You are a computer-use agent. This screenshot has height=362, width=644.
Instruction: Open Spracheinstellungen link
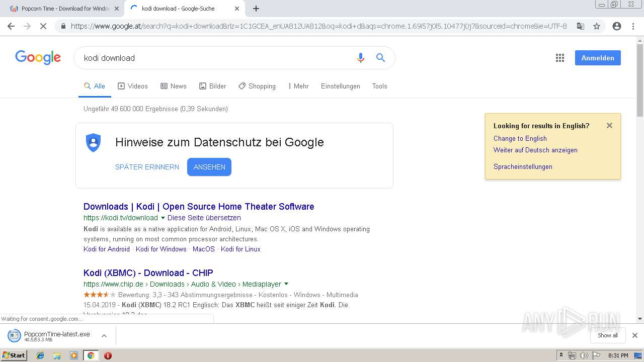523,167
